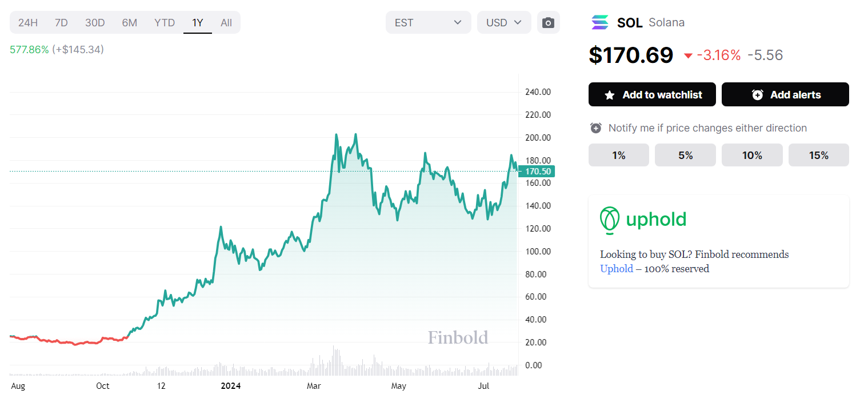Viewport: 868px width, 402px height.
Task: Show the All time range
Action: pyautogui.click(x=226, y=23)
